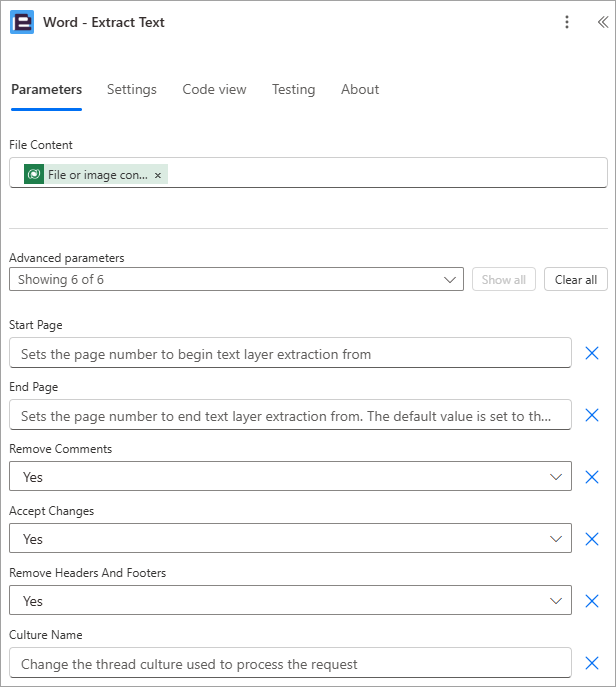Remove the End Page parameter
616x687 pixels.
tap(592, 415)
